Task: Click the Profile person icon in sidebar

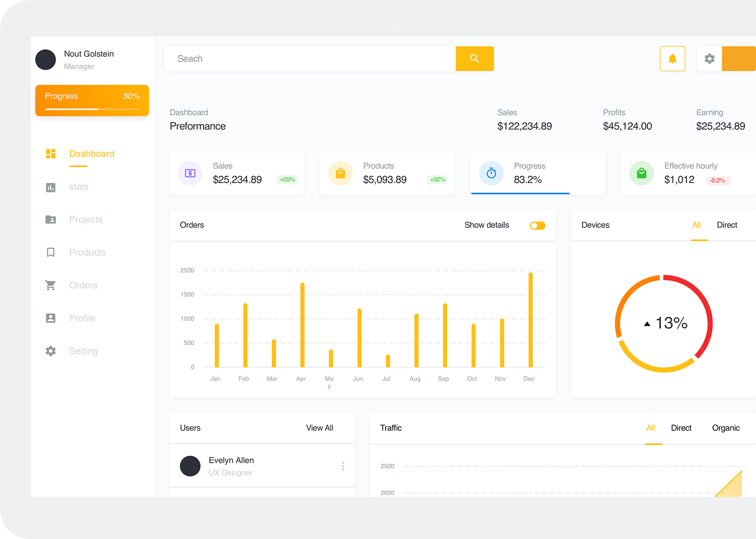Action: coord(51,318)
